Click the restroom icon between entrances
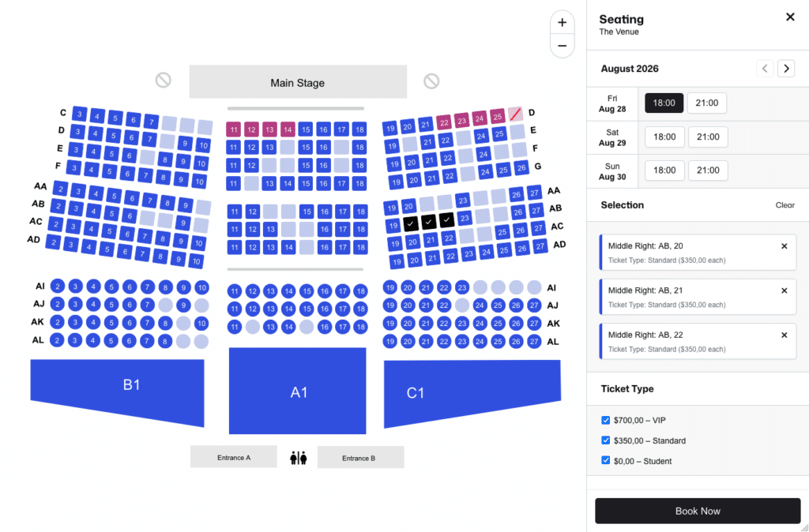809x532 pixels. pyautogui.click(x=298, y=457)
